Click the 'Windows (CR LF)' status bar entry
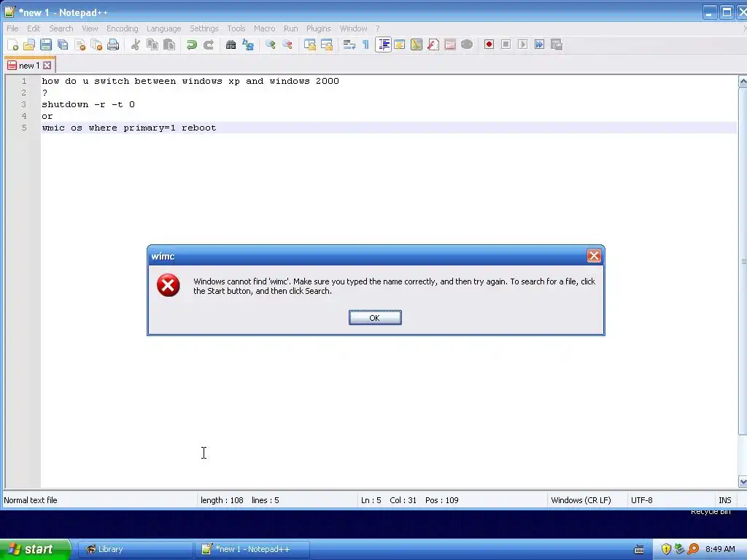747x560 pixels. click(581, 500)
